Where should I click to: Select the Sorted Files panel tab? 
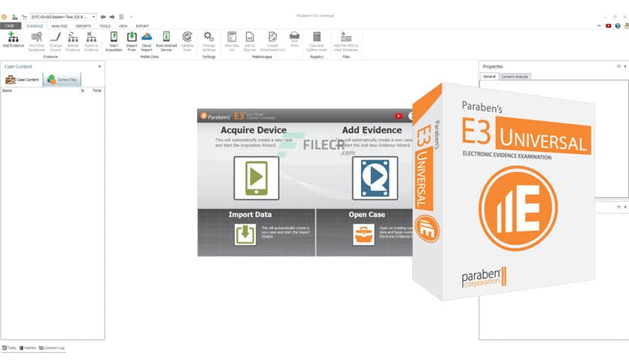coord(62,80)
